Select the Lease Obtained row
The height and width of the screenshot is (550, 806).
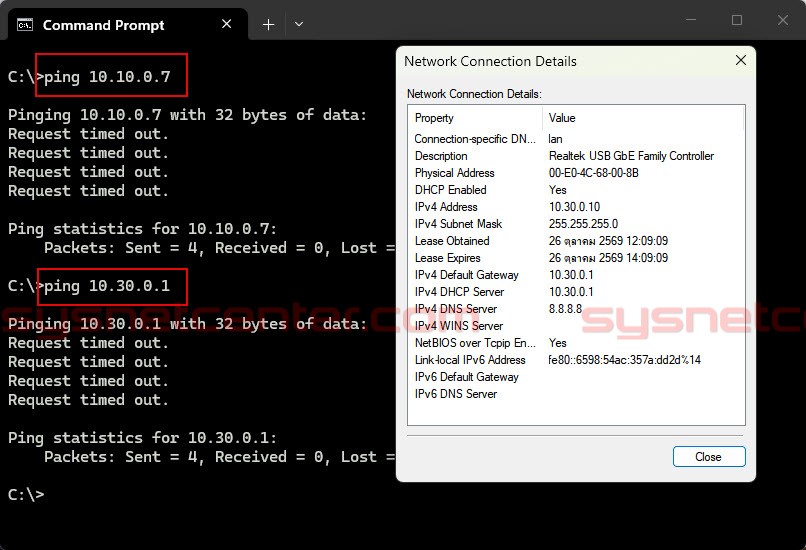576,241
